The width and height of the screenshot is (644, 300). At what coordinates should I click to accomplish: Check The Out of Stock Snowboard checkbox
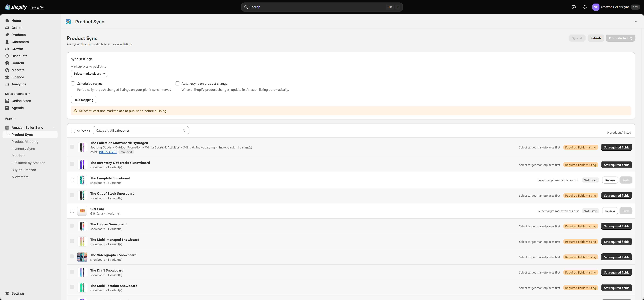pyautogui.click(x=72, y=195)
